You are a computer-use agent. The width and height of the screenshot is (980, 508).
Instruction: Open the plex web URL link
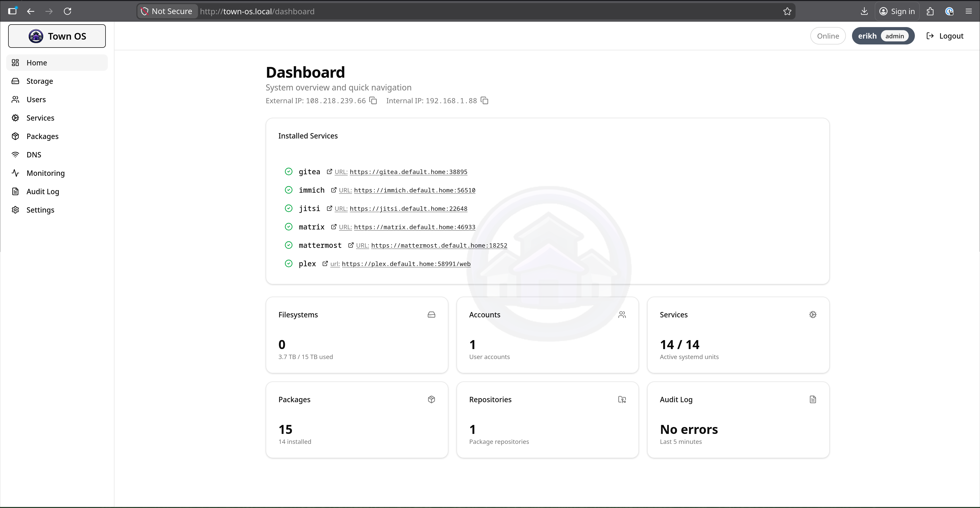(x=406, y=264)
